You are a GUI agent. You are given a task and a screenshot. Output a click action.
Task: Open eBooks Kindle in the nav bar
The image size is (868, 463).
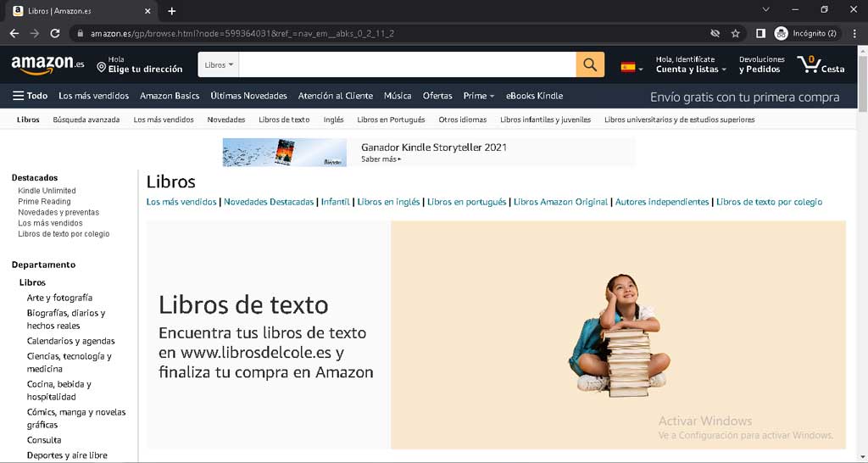pos(534,96)
